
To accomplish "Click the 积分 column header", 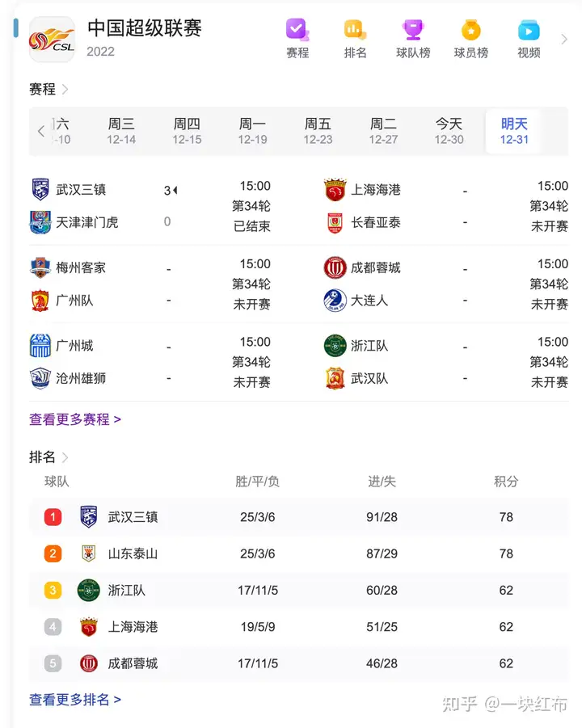I will (506, 482).
